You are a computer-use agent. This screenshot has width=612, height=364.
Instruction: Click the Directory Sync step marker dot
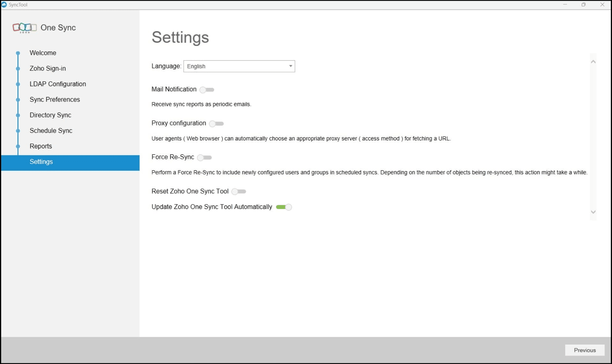tap(18, 115)
